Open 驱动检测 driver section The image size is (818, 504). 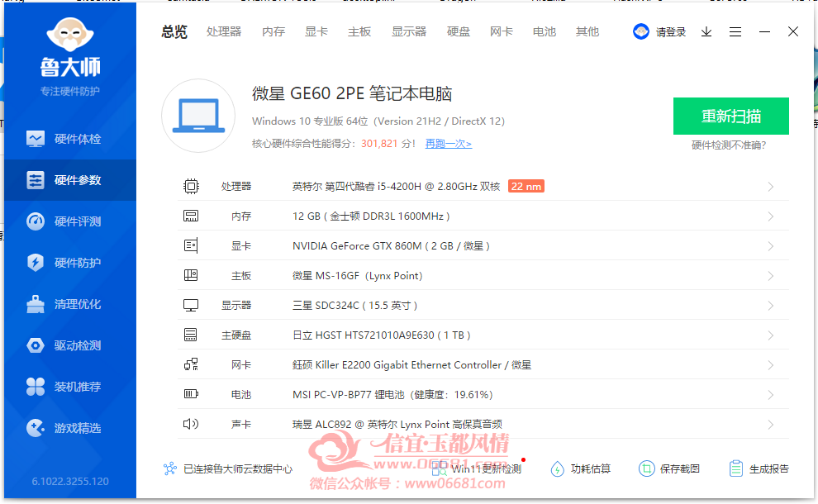(x=70, y=345)
